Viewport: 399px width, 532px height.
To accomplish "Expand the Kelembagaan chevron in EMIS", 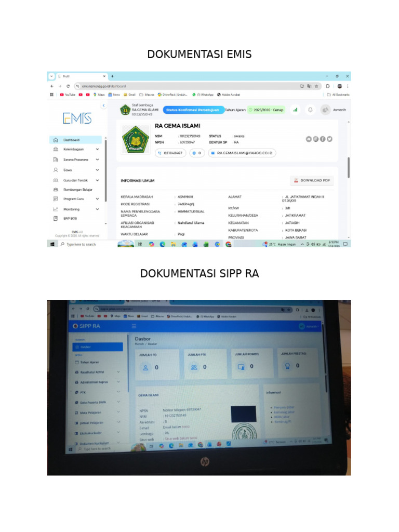I will [97, 149].
